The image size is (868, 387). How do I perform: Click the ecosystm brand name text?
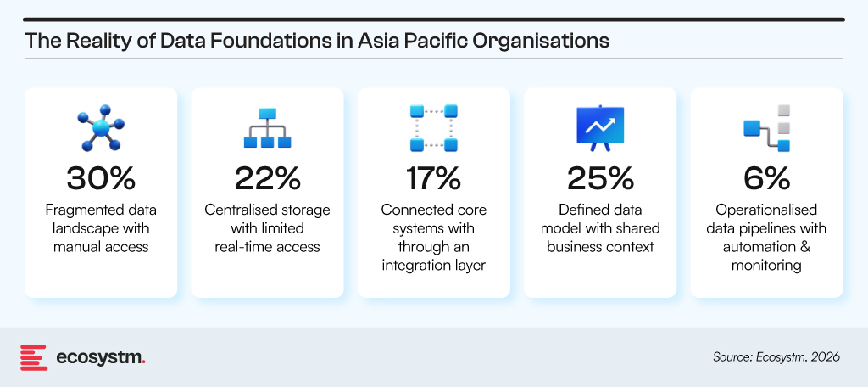pyautogui.click(x=101, y=357)
